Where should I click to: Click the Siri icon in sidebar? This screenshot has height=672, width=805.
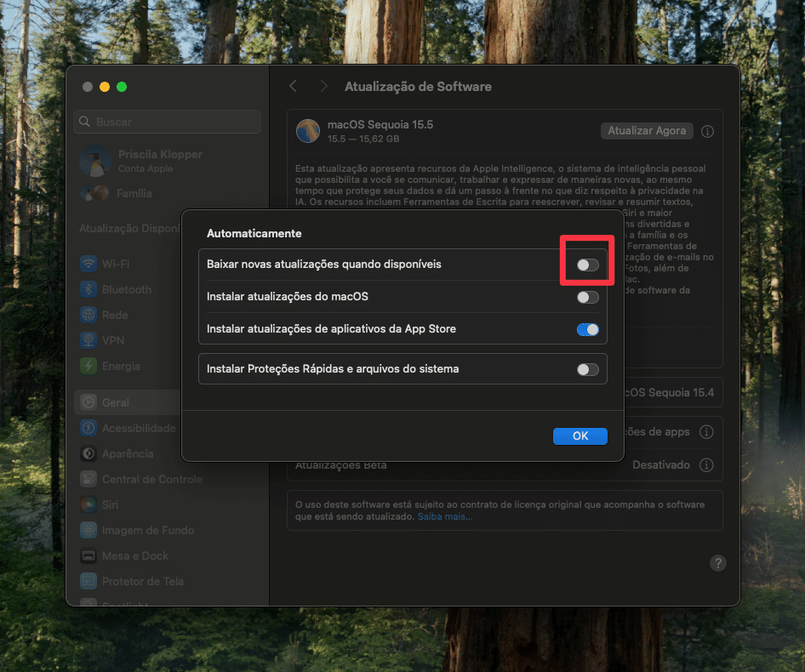pos(88,504)
